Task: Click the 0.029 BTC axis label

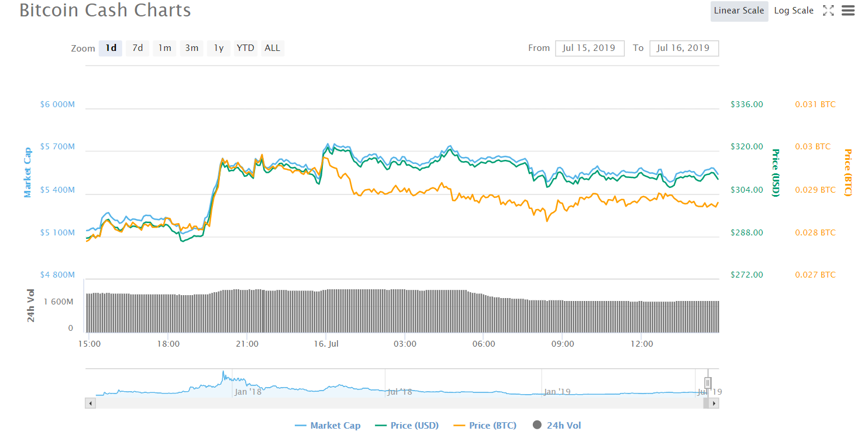Action: pos(815,190)
